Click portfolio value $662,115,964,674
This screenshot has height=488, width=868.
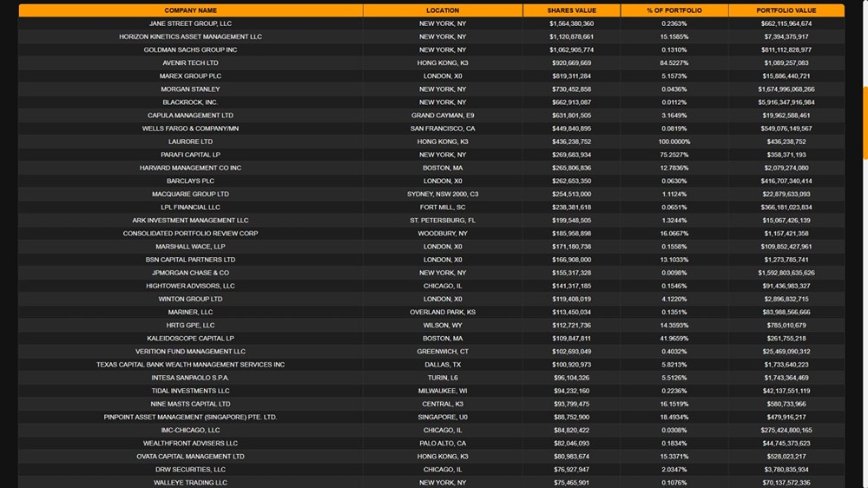click(786, 23)
